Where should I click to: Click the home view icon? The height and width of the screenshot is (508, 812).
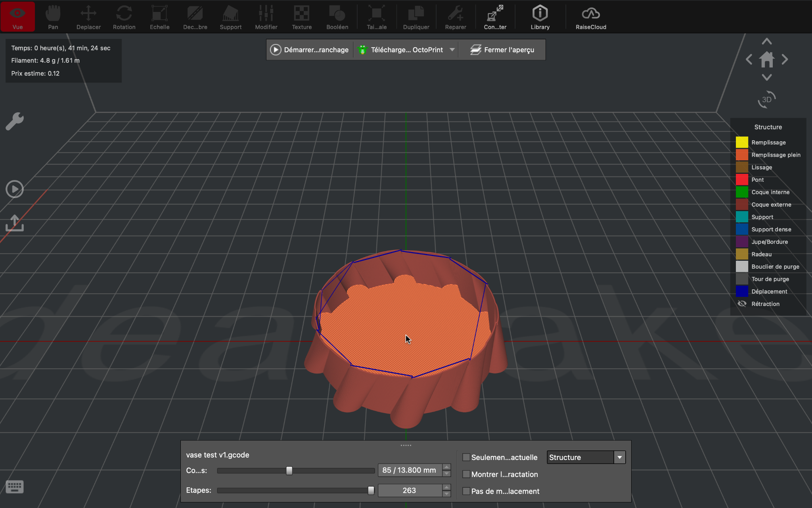766,60
